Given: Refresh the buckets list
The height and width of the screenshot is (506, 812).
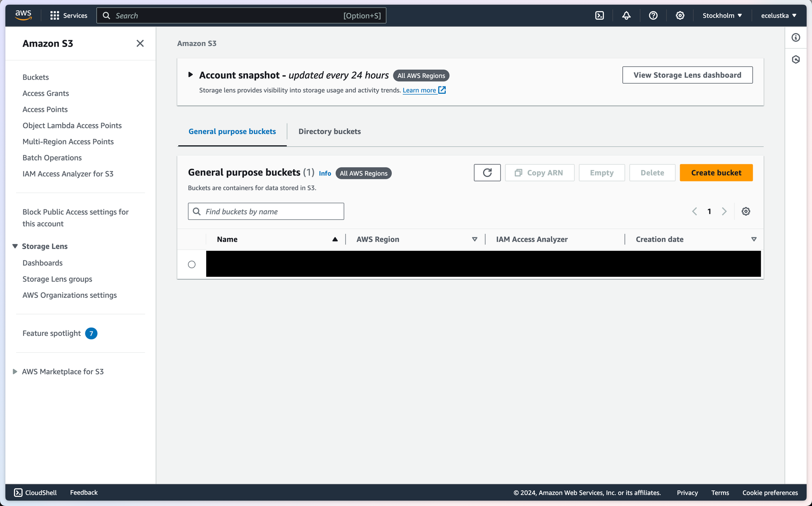Looking at the screenshot, I should pos(487,173).
